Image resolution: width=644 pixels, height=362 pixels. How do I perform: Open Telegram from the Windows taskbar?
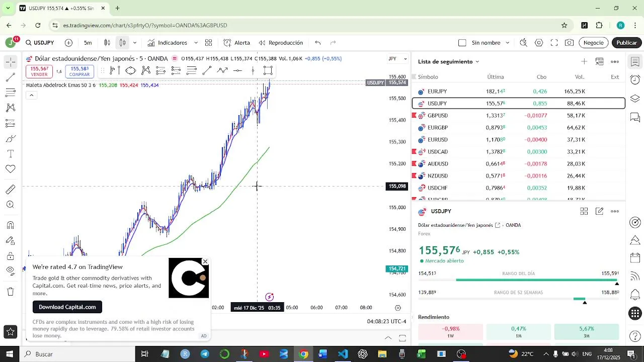coord(205,354)
